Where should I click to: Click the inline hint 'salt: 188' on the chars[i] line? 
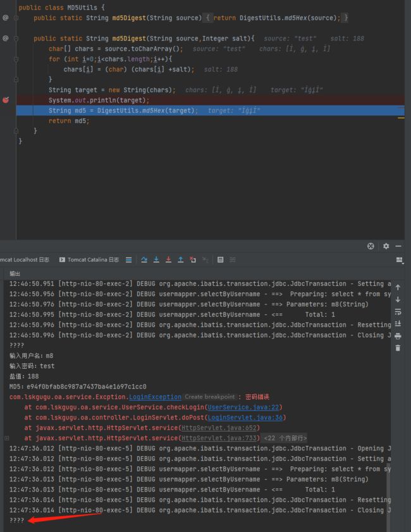click(x=221, y=69)
